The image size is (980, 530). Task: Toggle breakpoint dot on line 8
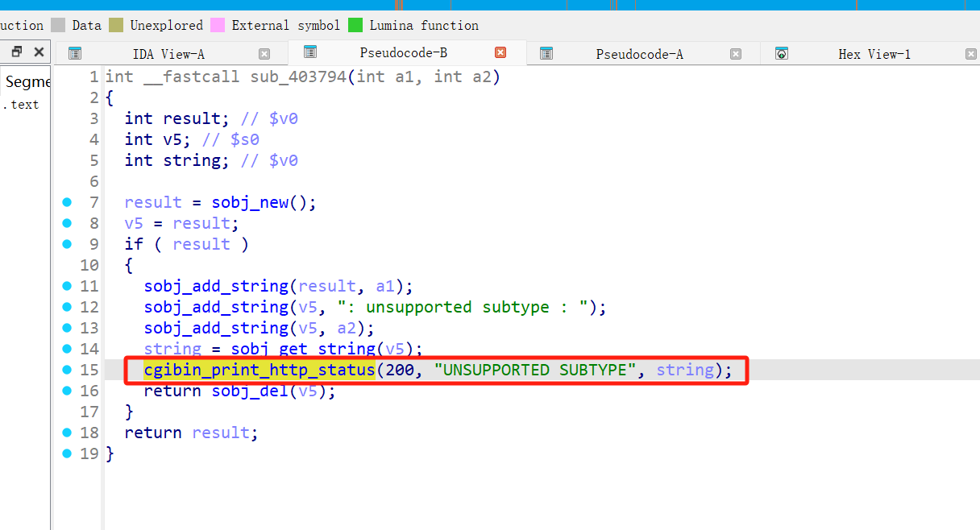[68, 223]
